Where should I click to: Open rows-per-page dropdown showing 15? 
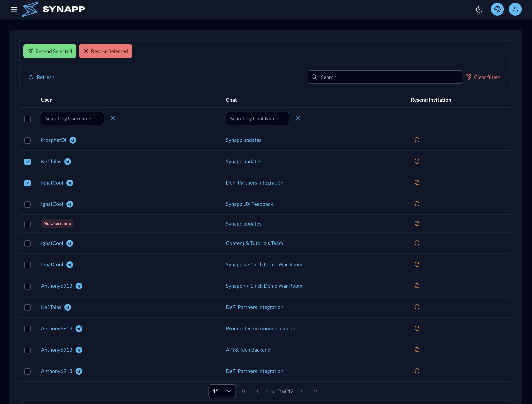(222, 391)
